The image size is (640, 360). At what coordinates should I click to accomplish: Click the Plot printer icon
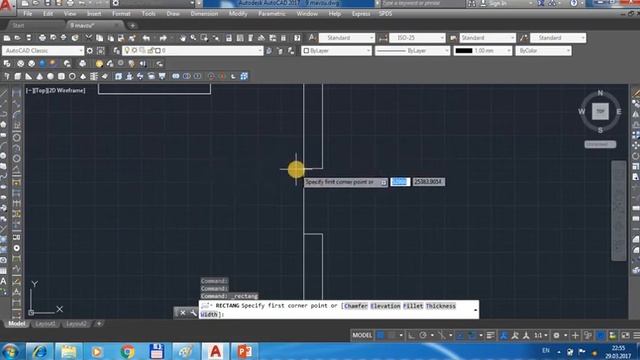[x=42, y=38]
